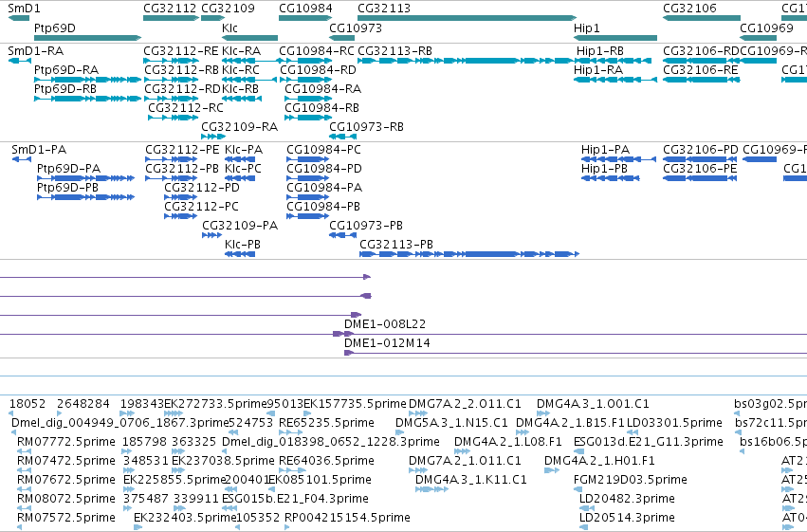Screen dimensions: 807x532
Task: Select EST DMG4A.2_1.L08.F1
Action: click(508, 442)
